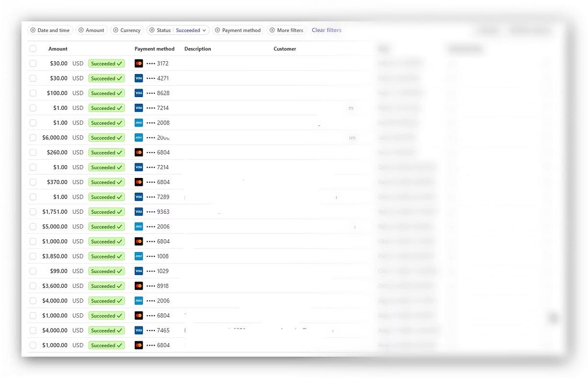
Task: Click Mastercard icon on the $370.00 payment
Action: click(x=139, y=182)
